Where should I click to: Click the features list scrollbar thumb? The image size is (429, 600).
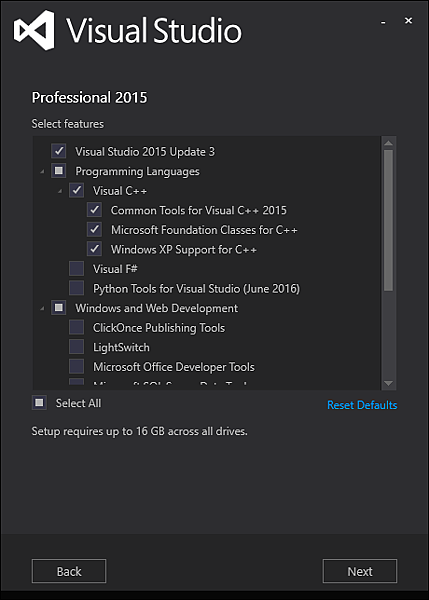click(388, 220)
